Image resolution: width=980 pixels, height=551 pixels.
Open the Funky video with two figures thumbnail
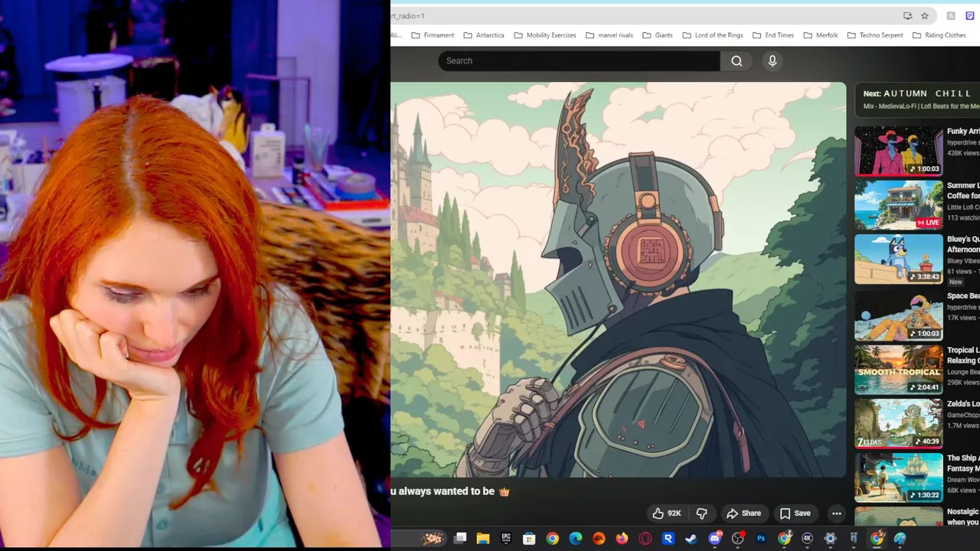(899, 151)
